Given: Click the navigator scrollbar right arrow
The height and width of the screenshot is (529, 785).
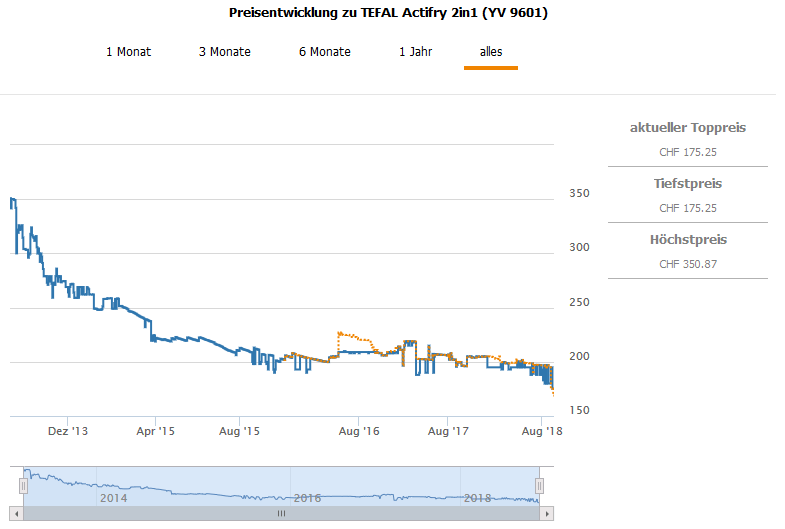Looking at the screenshot, I should pos(545,513).
